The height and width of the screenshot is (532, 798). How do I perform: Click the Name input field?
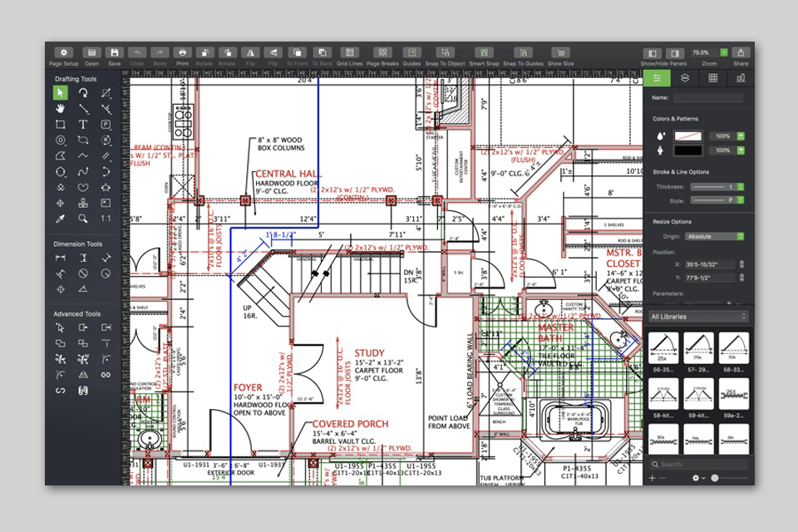(x=708, y=97)
